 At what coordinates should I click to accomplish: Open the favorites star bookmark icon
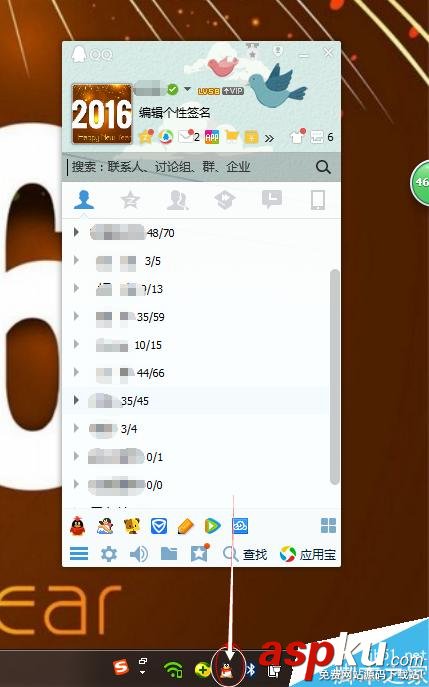coord(199,553)
